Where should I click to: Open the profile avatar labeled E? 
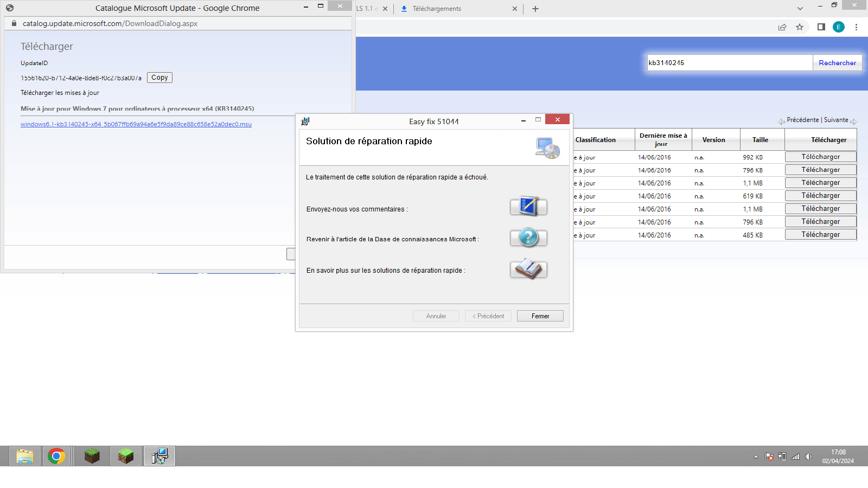pyautogui.click(x=839, y=27)
